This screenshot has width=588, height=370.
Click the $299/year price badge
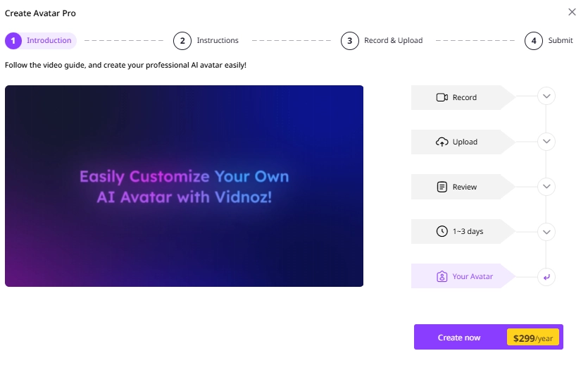click(x=533, y=338)
